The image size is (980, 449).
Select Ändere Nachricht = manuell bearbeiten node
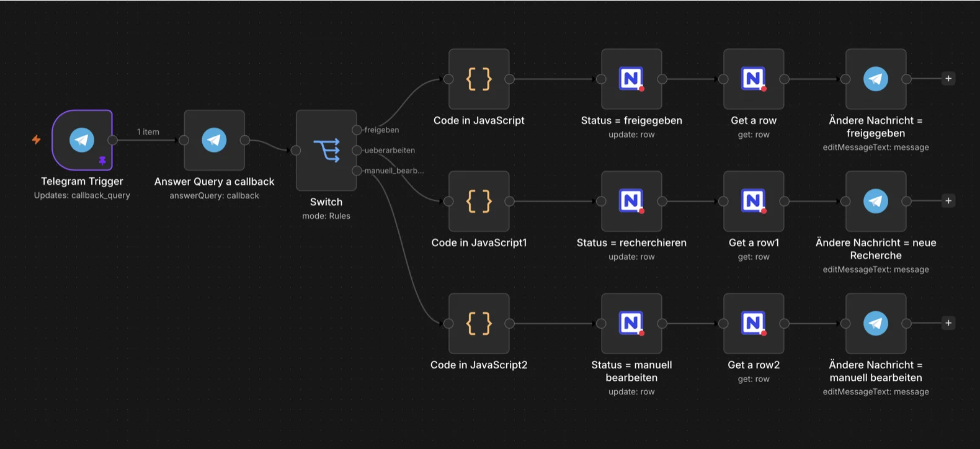[876, 323]
